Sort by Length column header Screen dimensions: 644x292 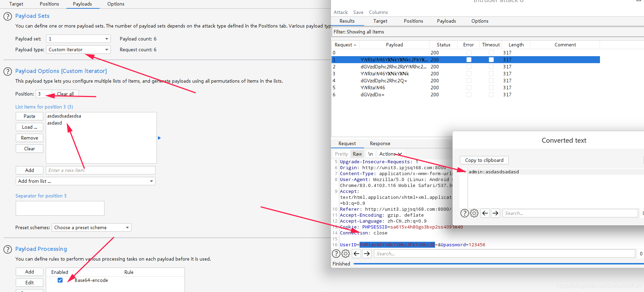[x=516, y=45]
